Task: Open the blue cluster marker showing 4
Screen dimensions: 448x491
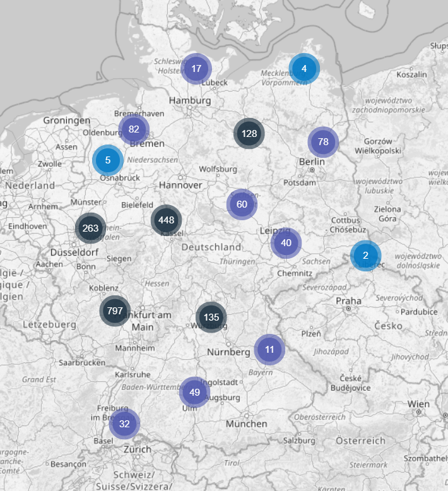Action: (x=304, y=69)
